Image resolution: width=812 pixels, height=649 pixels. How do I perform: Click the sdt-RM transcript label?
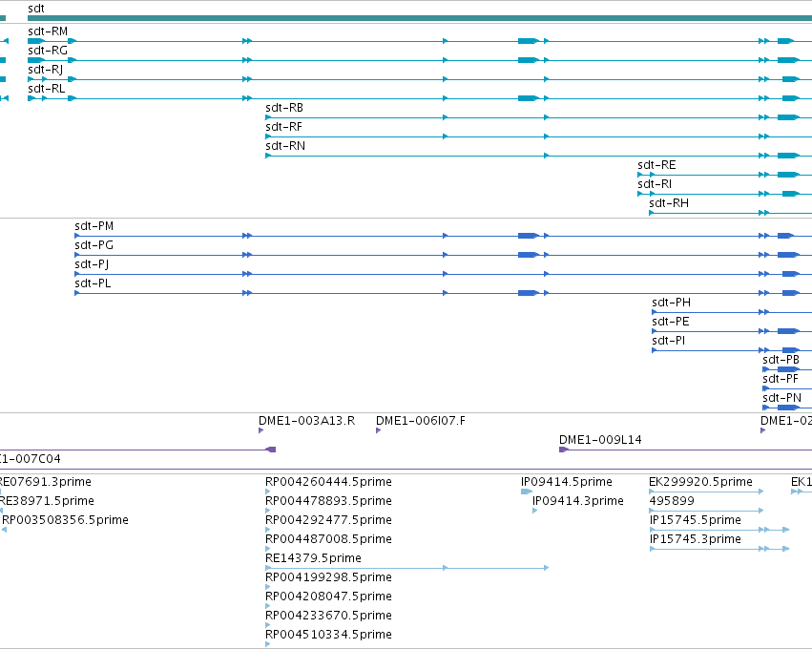(48, 31)
